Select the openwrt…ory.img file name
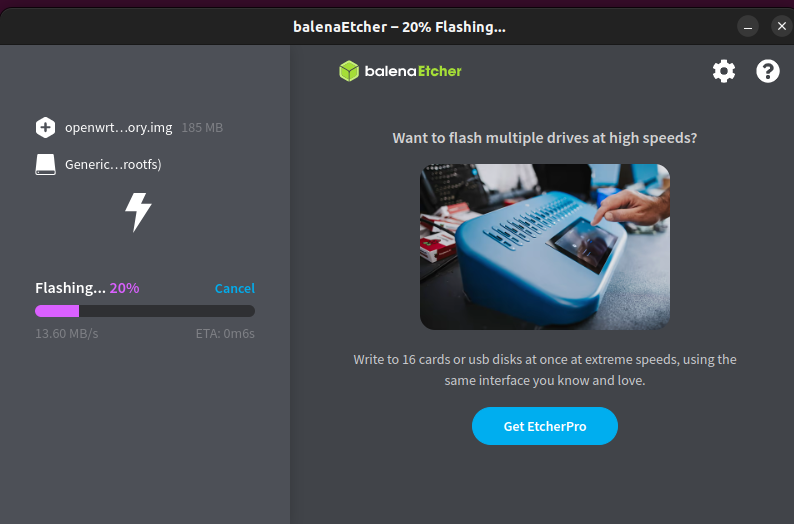 (x=118, y=128)
